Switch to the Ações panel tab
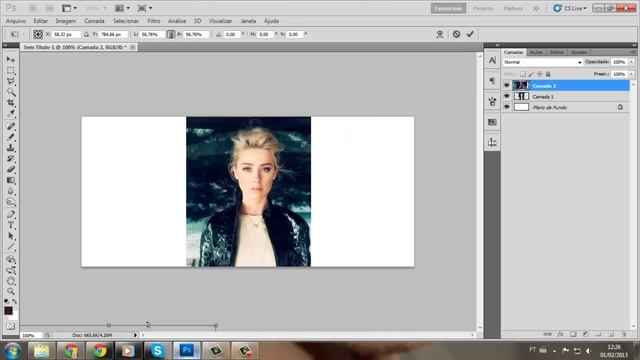This screenshot has height=360, width=640. tap(536, 52)
